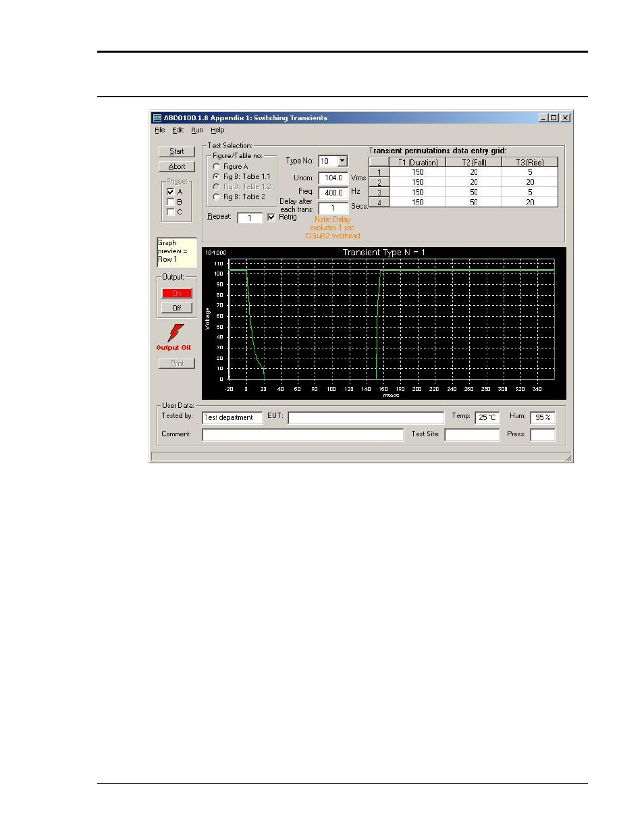This screenshot has width=644, height=834.
Task: Click the Abort button
Action: [177, 166]
